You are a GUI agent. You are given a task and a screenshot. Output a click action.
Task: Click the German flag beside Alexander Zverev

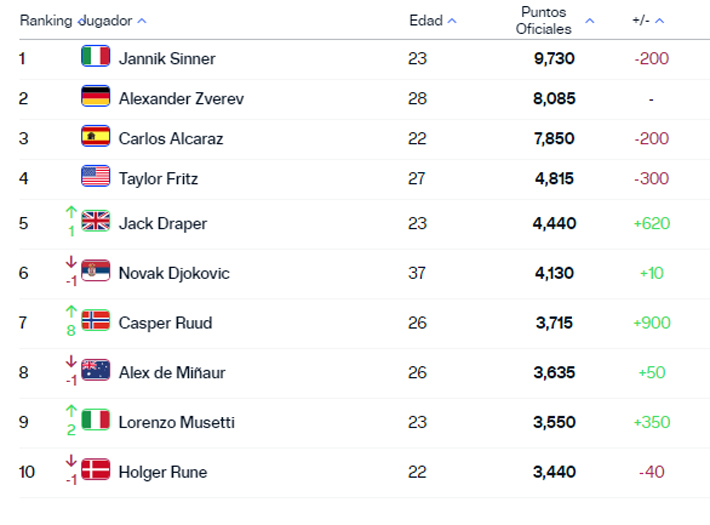tap(96, 97)
